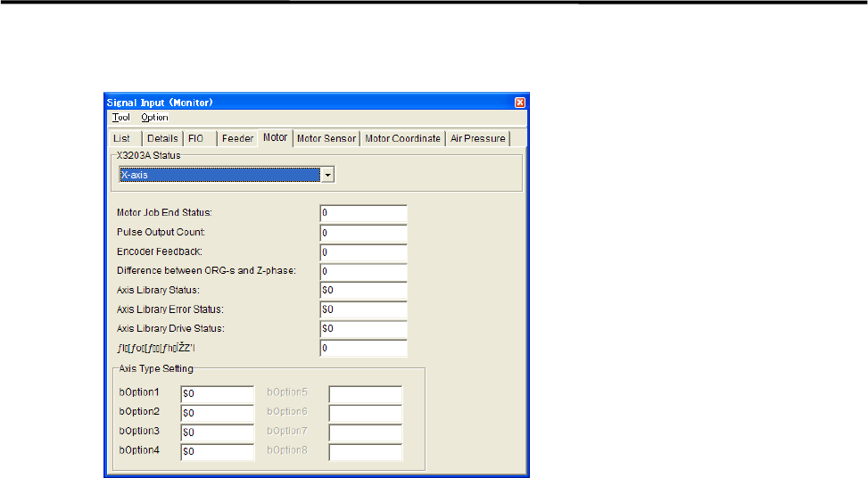Viewport: 868px width, 478px height.
Task: Click the field beside the garbled label
Action: tap(363, 348)
